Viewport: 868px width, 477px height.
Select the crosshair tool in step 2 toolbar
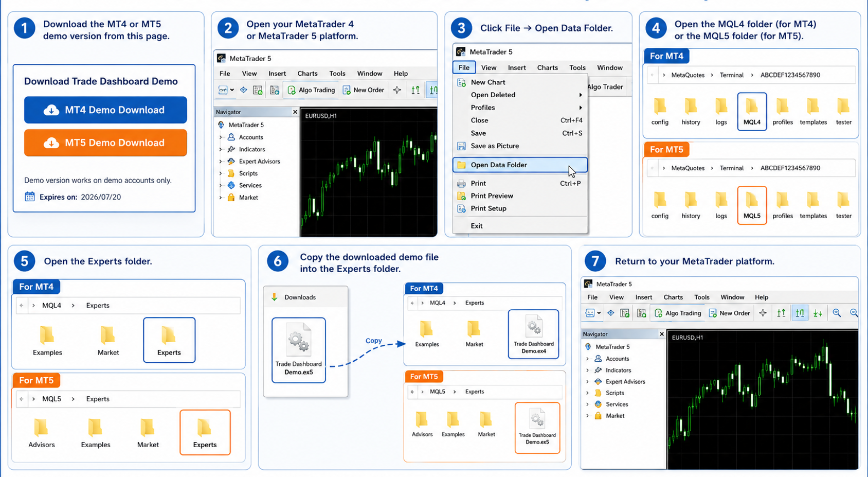397,90
